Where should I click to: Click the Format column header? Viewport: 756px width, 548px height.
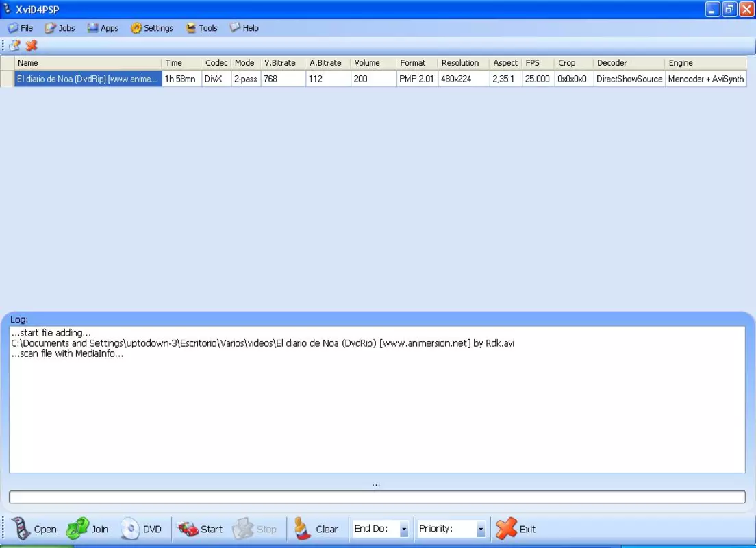click(417, 63)
